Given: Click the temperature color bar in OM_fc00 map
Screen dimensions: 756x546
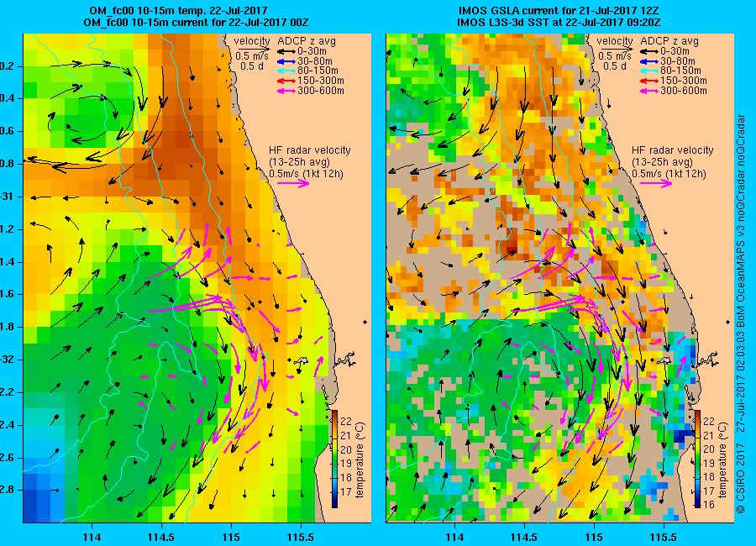Looking at the screenshot, I should point(334,459).
